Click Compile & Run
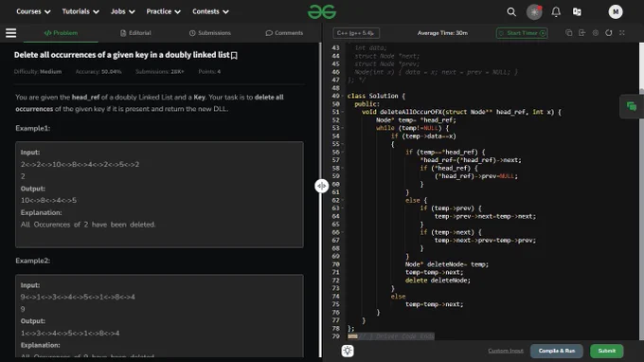 [557, 351]
